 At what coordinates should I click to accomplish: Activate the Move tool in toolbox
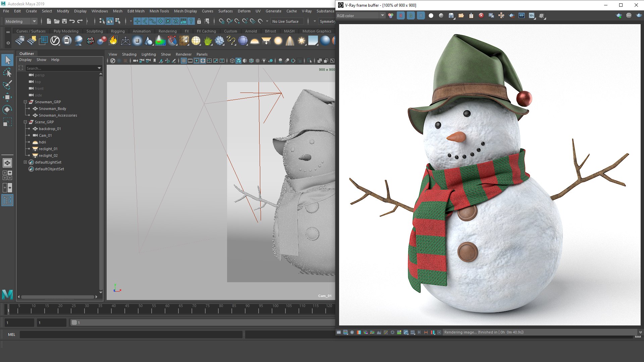pyautogui.click(x=7, y=97)
